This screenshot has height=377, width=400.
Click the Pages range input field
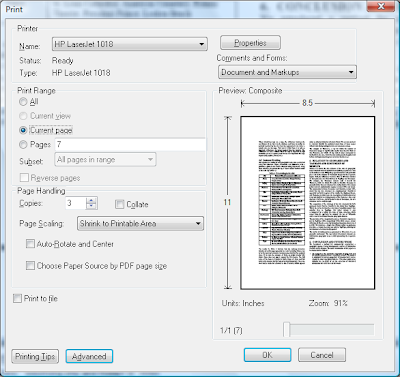coord(130,144)
